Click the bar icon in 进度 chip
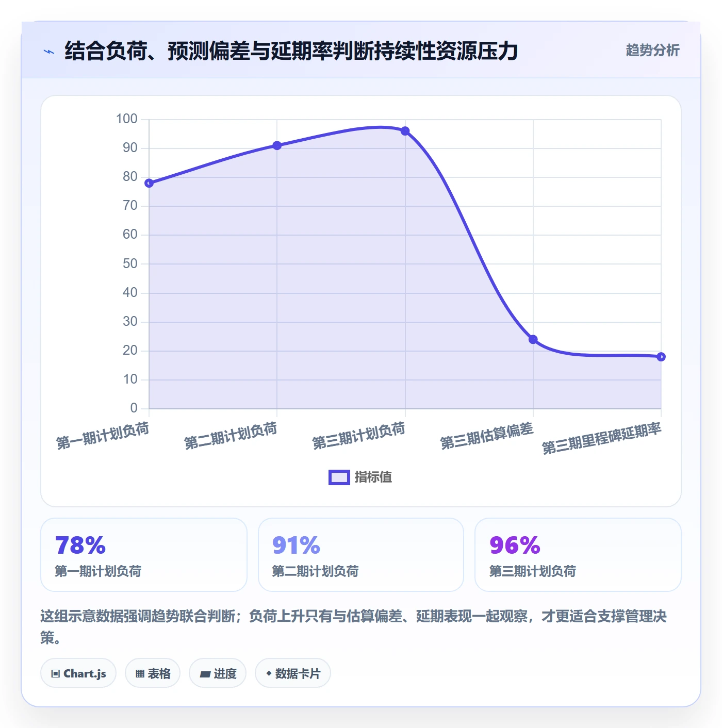 (205, 674)
